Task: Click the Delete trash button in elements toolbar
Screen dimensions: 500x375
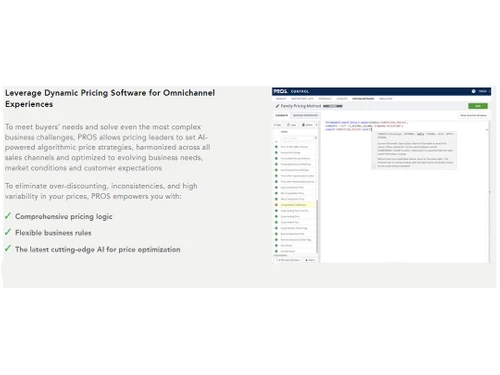Action: 307,125
